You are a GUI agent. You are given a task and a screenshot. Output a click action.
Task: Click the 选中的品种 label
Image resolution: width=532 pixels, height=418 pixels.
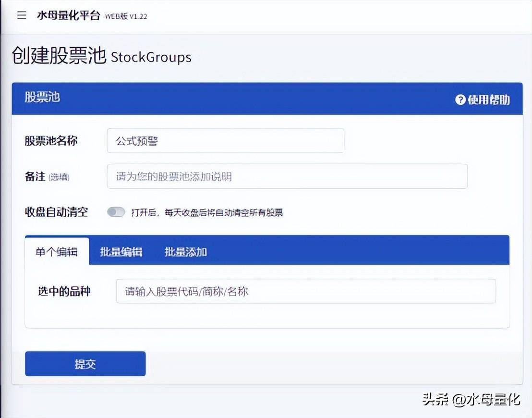[x=64, y=291]
